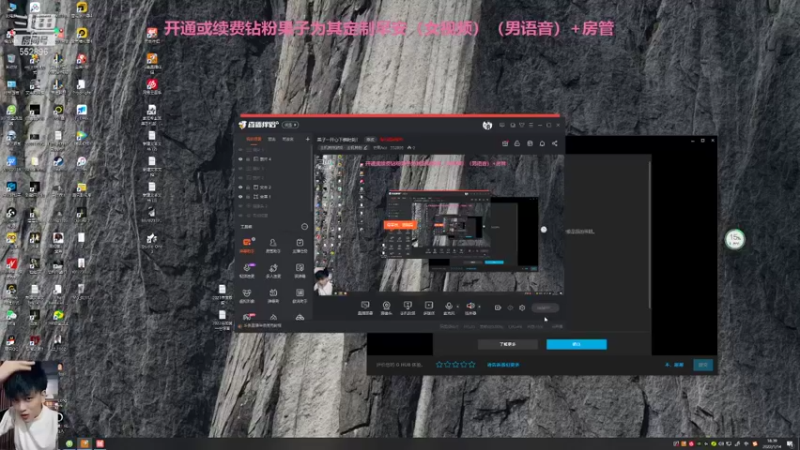800x450 pixels.
Task: Rate with the first star
Action: click(439, 364)
